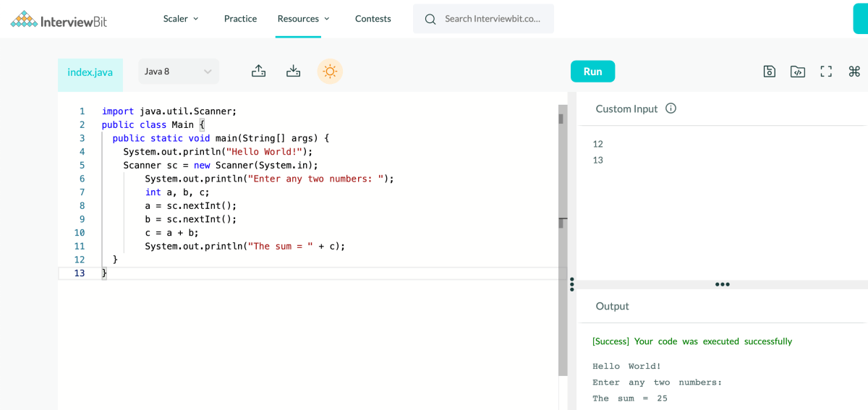Click the Custom Input info icon
Image resolution: width=868 pixels, height=410 pixels.
tap(671, 108)
